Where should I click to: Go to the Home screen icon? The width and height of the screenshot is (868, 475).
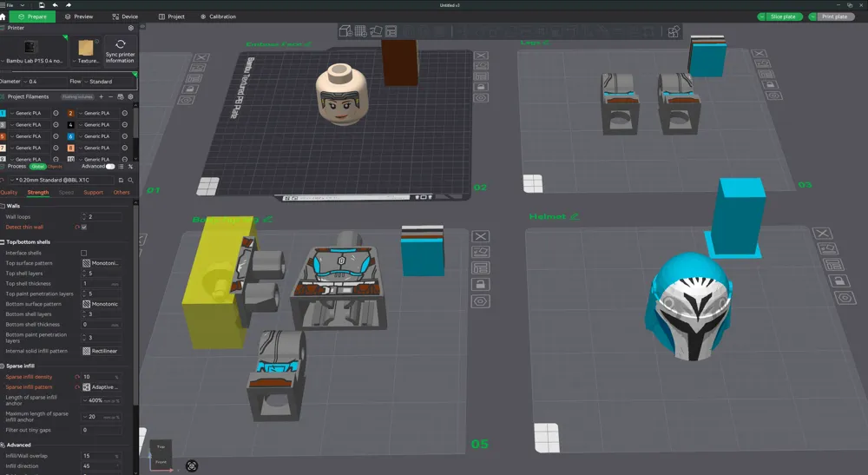3,16
